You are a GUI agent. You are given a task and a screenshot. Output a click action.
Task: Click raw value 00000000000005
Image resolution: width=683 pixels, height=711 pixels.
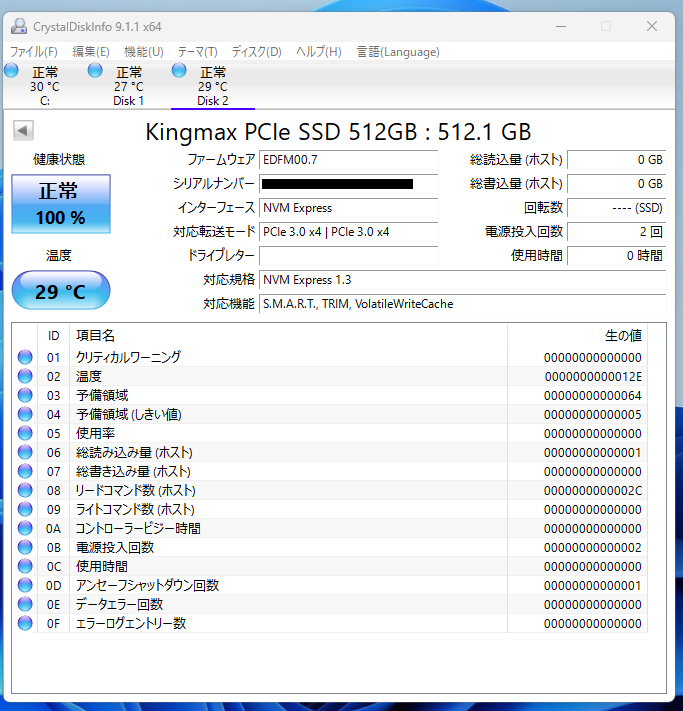(x=593, y=415)
